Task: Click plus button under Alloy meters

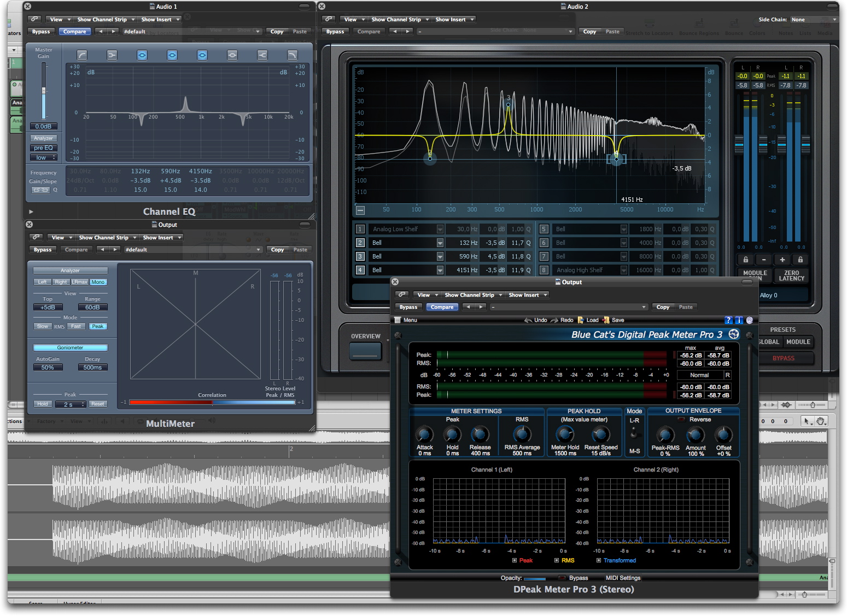Action: click(782, 260)
